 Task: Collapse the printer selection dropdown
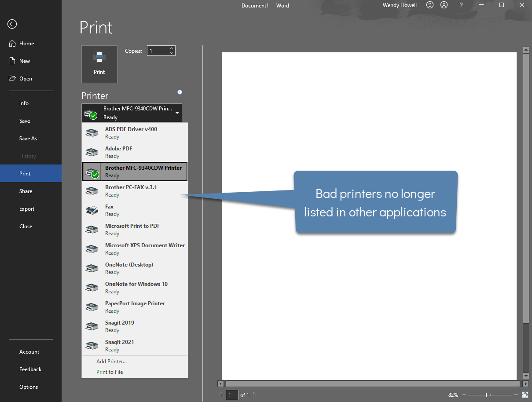178,113
